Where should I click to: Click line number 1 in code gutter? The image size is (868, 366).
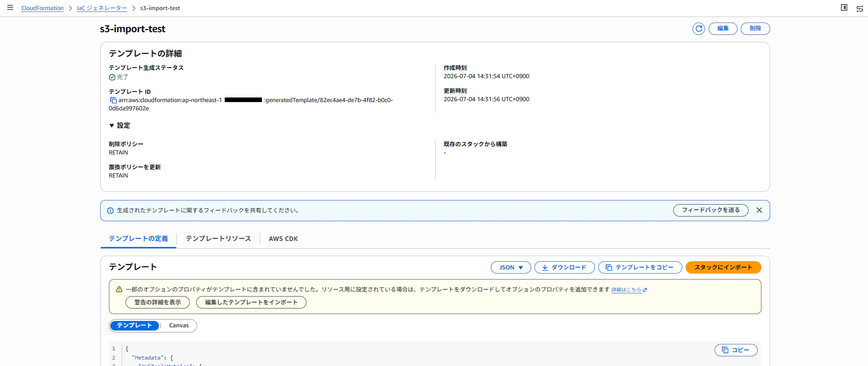tap(114, 349)
